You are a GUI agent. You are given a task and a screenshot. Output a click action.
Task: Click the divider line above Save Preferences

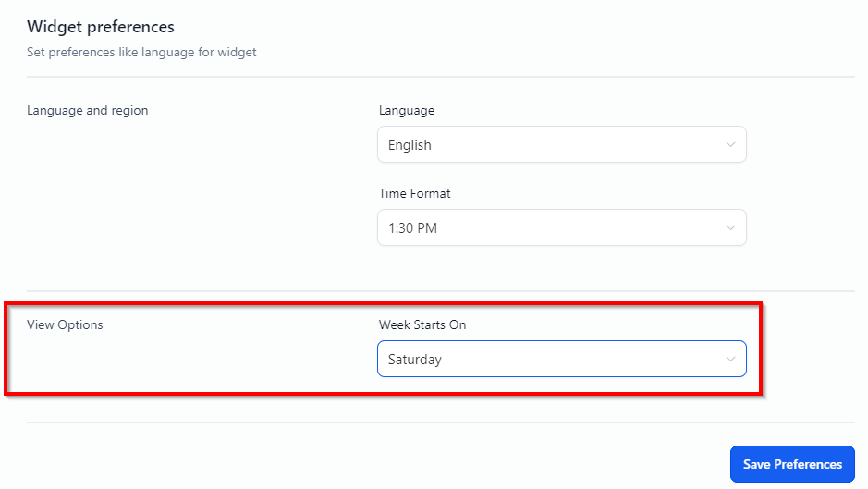pyautogui.click(x=441, y=423)
